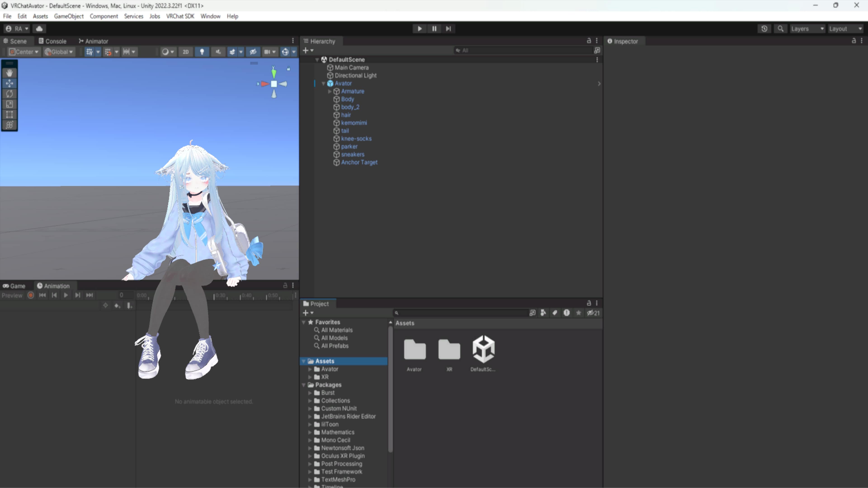The image size is (868, 488).
Task: Open the Scene draw mode dropdown
Action: click(x=167, y=52)
